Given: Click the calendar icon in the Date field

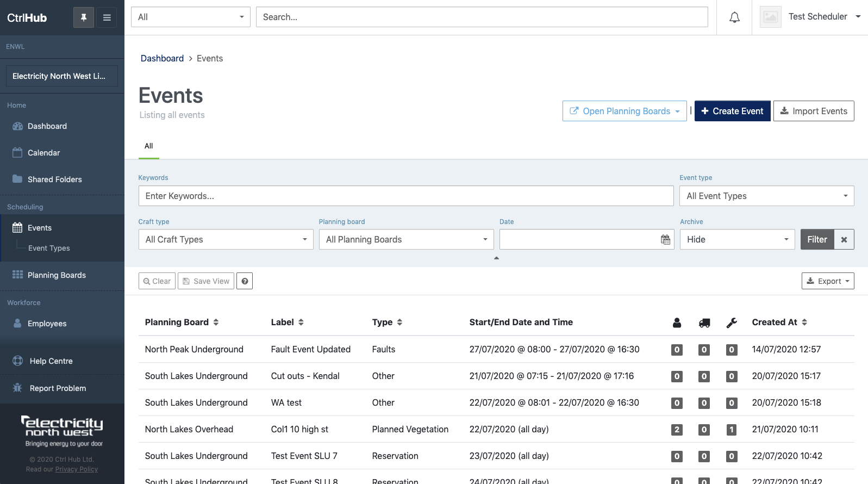Looking at the screenshot, I should (x=665, y=240).
